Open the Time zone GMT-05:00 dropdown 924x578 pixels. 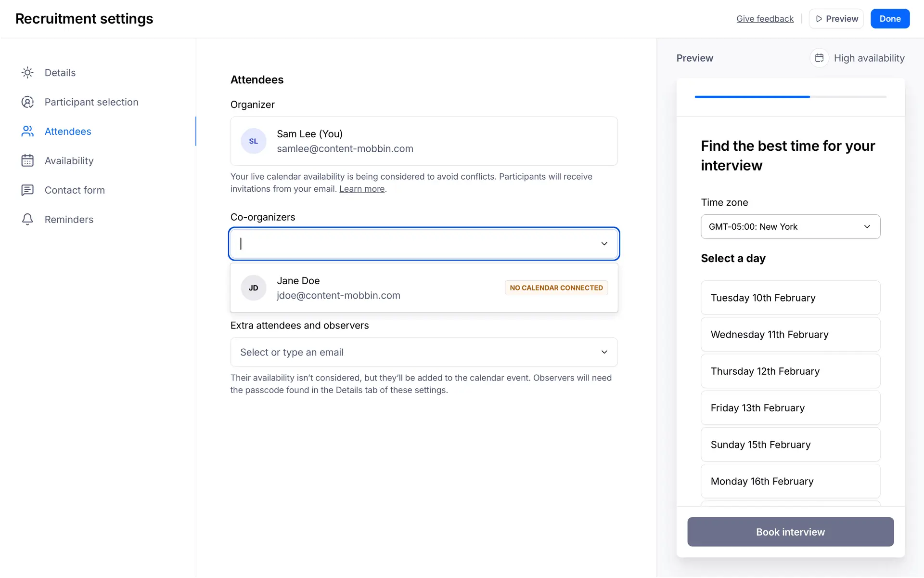tap(790, 227)
